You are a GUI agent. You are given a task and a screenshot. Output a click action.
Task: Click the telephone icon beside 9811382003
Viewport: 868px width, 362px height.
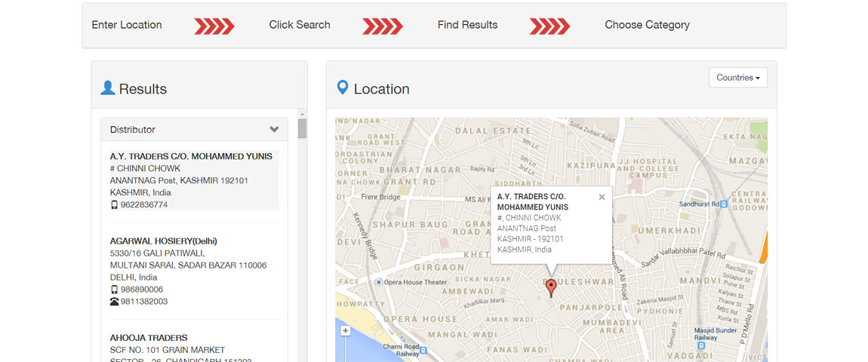pos(114,302)
